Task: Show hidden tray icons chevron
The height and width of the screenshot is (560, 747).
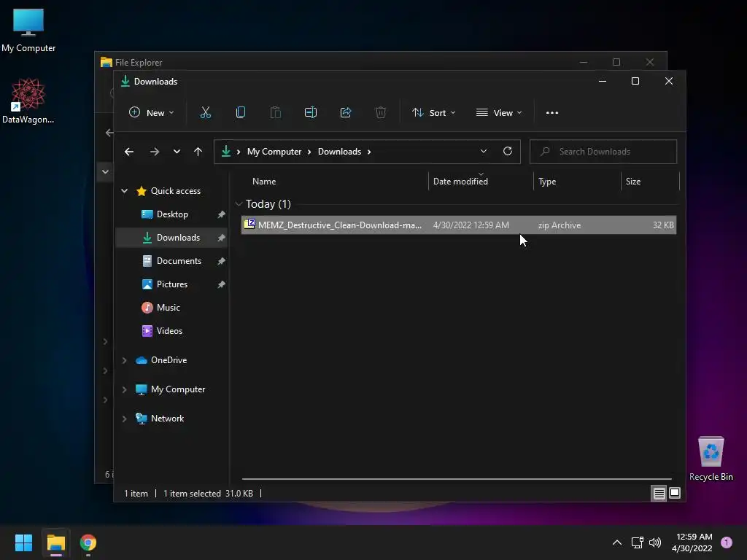Action: click(616, 542)
